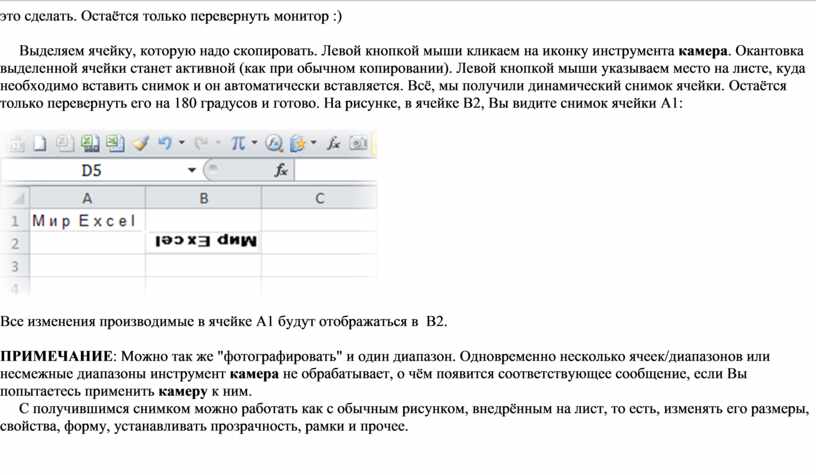The width and height of the screenshot is (816, 475).
Task: Click the greyed-out copy pages icon
Action: pyautogui.click(x=65, y=143)
